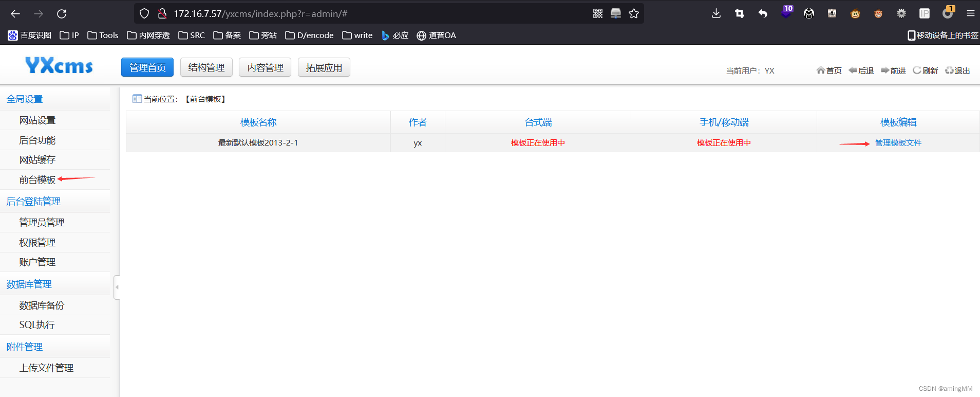Click the 最新默认模板2013-2-1 table cell
Screen dimensions: 980x397
pyautogui.click(x=258, y=143)
